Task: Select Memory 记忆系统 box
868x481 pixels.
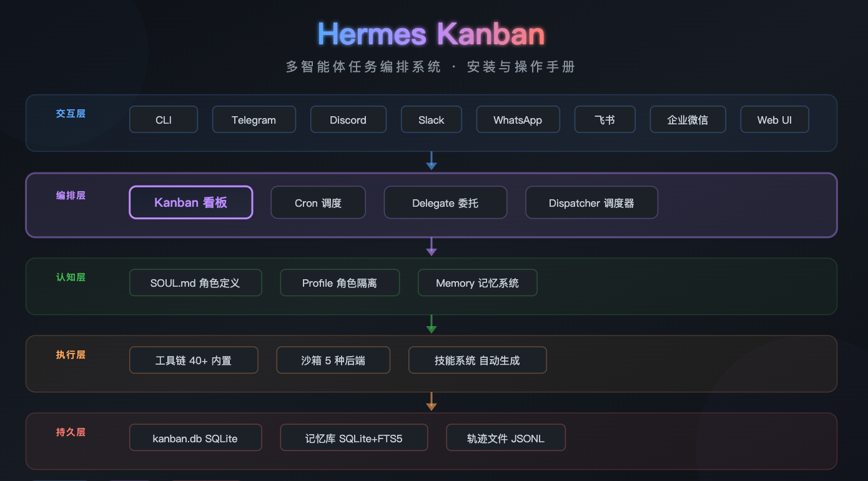Action: coord(477,282)
